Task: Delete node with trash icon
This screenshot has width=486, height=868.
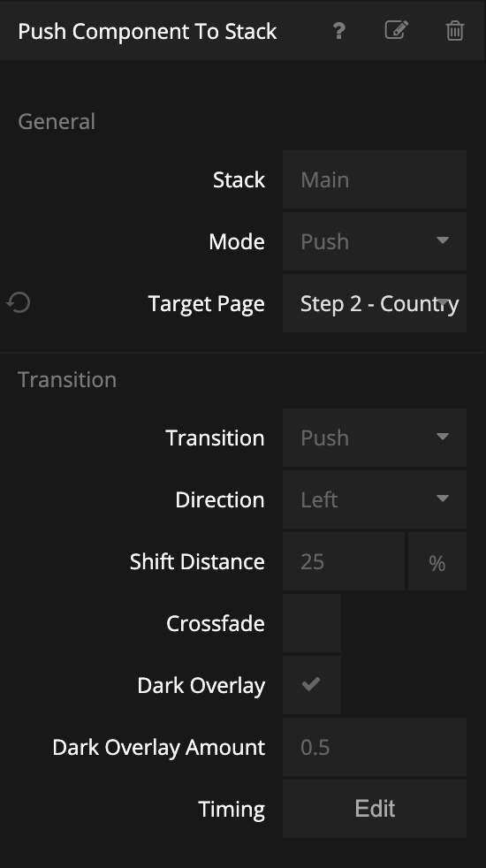Action: click(x=454, y=30)
